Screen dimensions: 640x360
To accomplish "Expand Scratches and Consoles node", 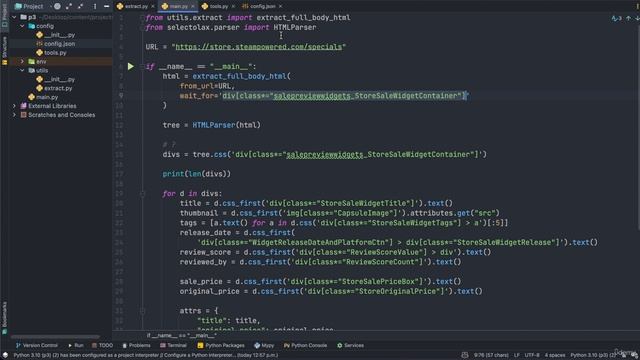I will (x=14, y=115).
